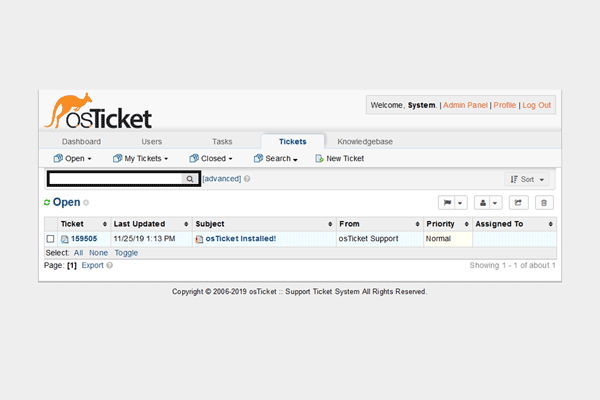Click Toggle selection link
The width and height of the screenshot is (600, 400).
point(126,253)
